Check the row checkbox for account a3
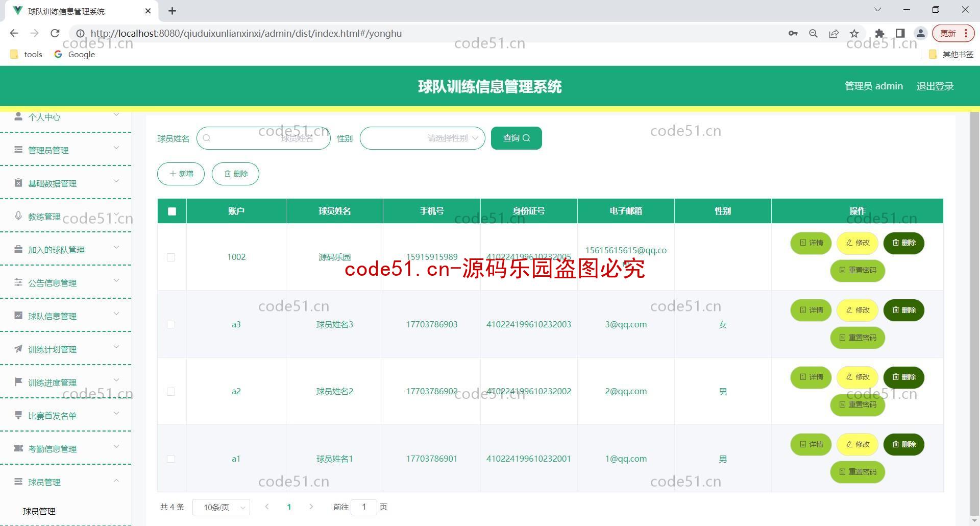The height and width of the screenshot is (526, 980). click(171, 324)
